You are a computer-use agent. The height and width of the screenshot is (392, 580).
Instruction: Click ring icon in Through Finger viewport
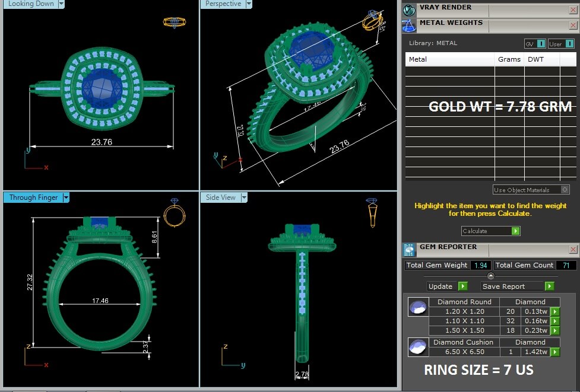175,213
